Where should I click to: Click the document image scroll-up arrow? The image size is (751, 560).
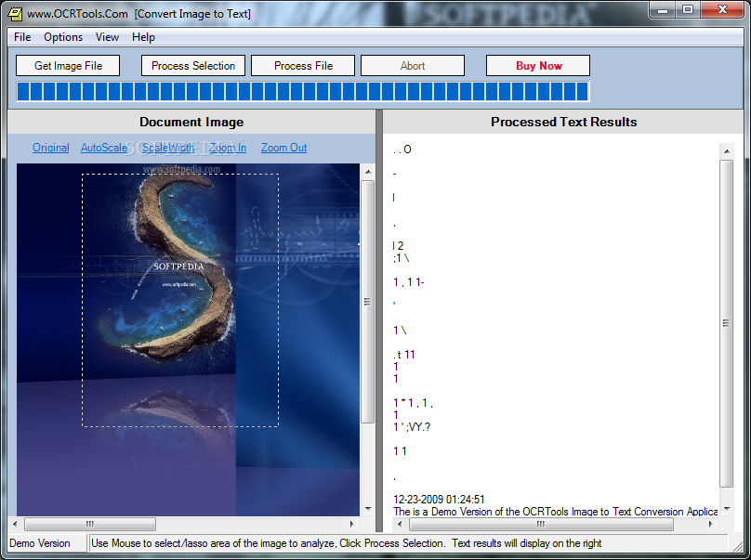click(x=368, y=172)
